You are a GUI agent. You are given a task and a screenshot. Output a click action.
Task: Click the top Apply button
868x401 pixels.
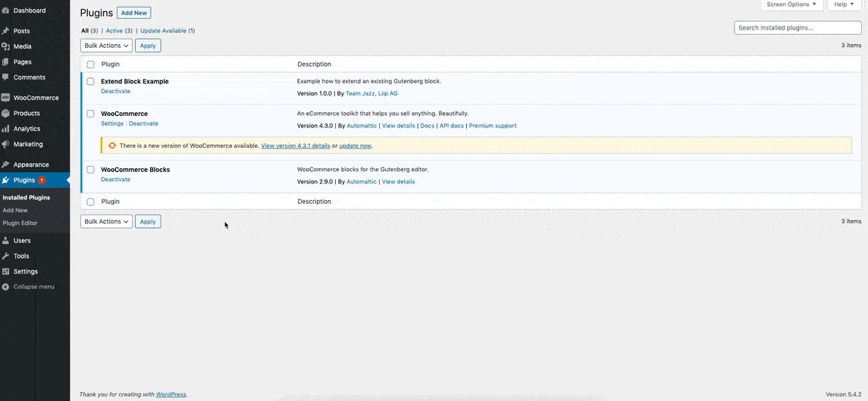[148, 45]
